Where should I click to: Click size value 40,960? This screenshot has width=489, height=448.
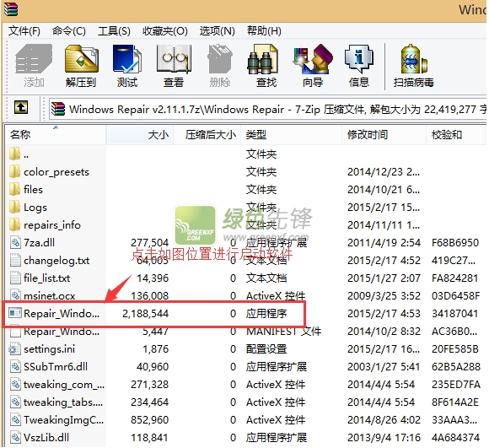153,366
